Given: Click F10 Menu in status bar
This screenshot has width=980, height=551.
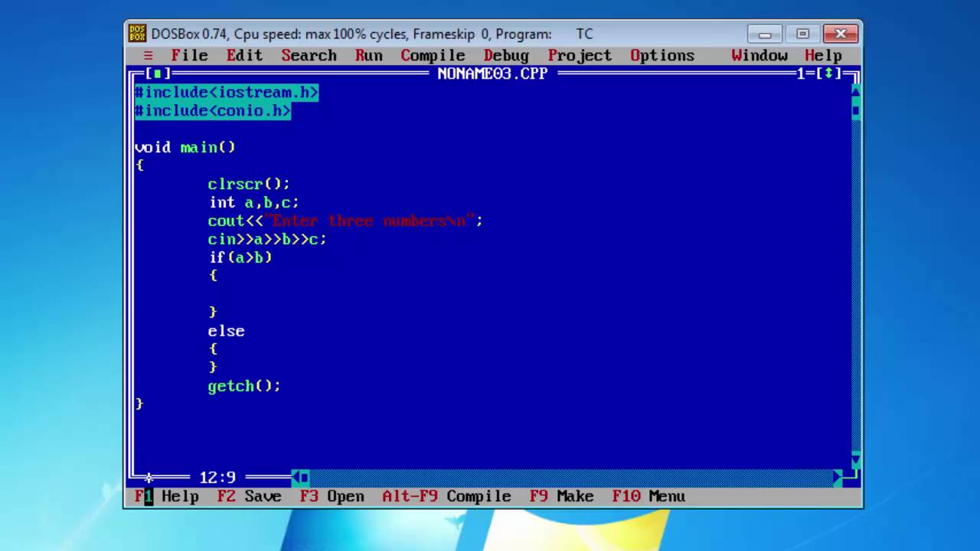Looking at the screenshot, I should point(648,496).
